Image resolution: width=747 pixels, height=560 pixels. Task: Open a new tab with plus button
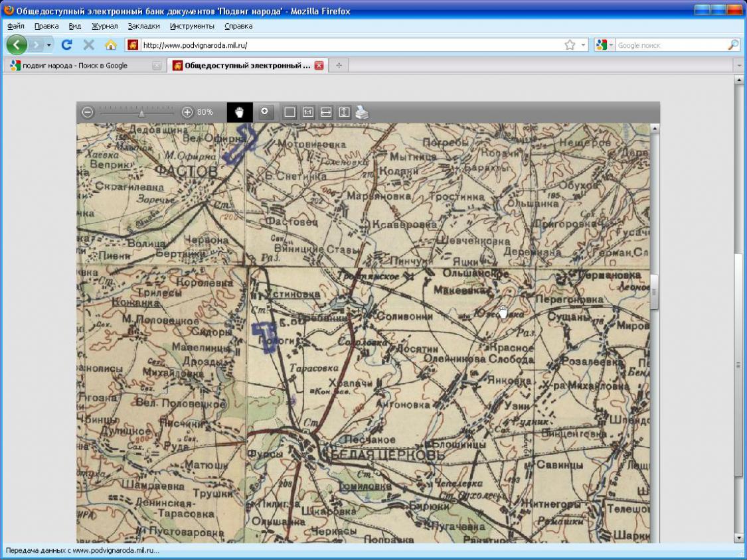click(339, 66)
